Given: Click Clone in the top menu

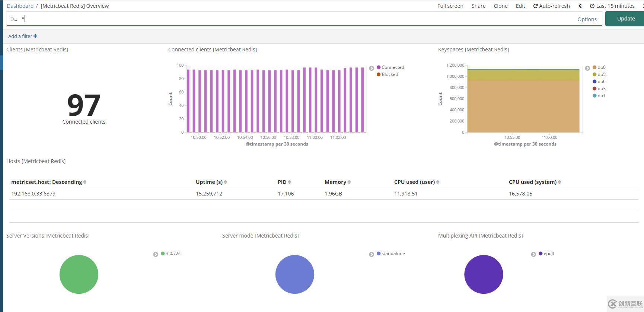Looking at the screenshot, I should [501, 6].
